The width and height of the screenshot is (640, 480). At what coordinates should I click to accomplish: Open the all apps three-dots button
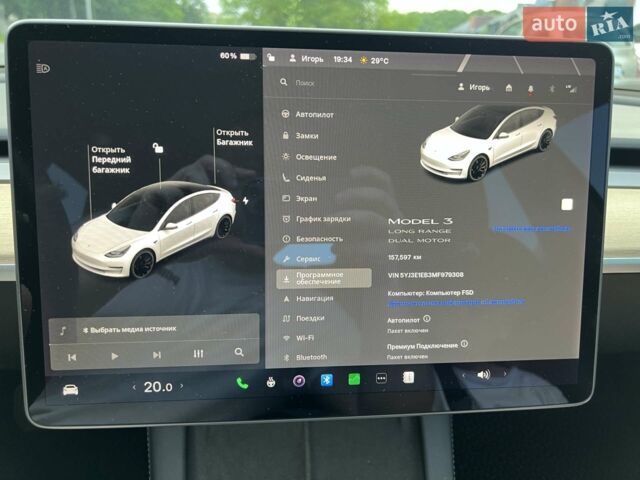tap(381, 378)
